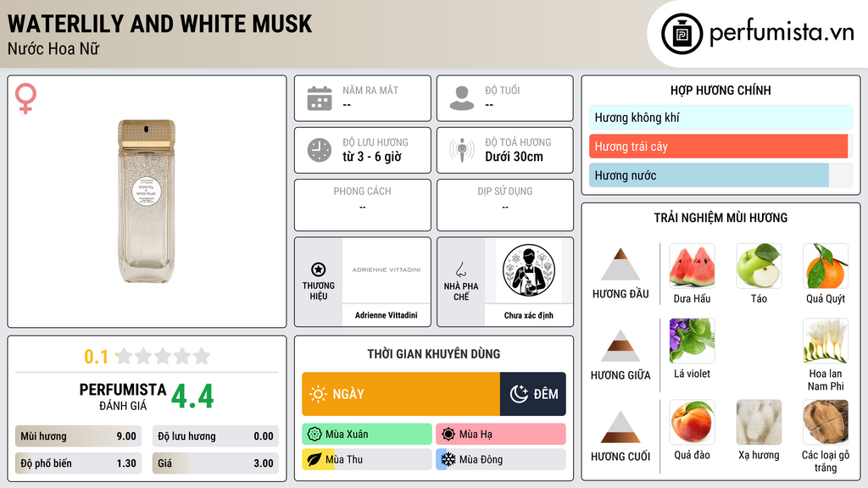Click the pink female gender symbol icon

25,98
